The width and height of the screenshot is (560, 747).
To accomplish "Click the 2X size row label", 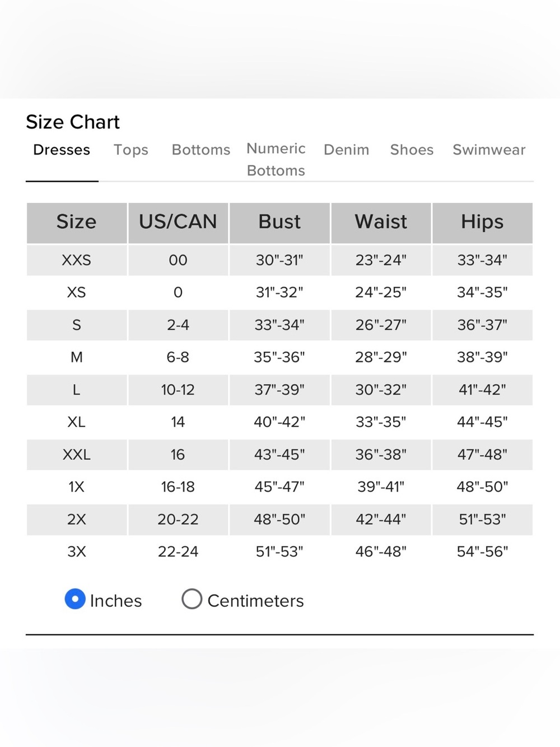I will (77, 519).
